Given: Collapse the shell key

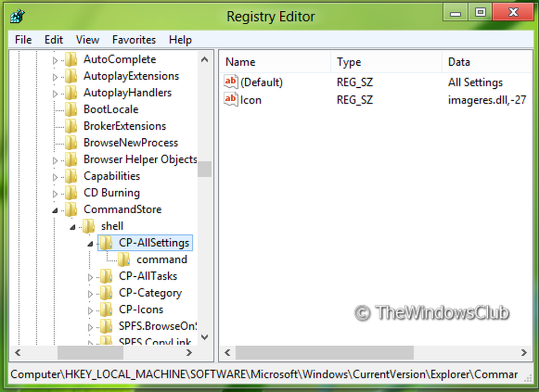Looking at the screenshot, I should point(73,227).
